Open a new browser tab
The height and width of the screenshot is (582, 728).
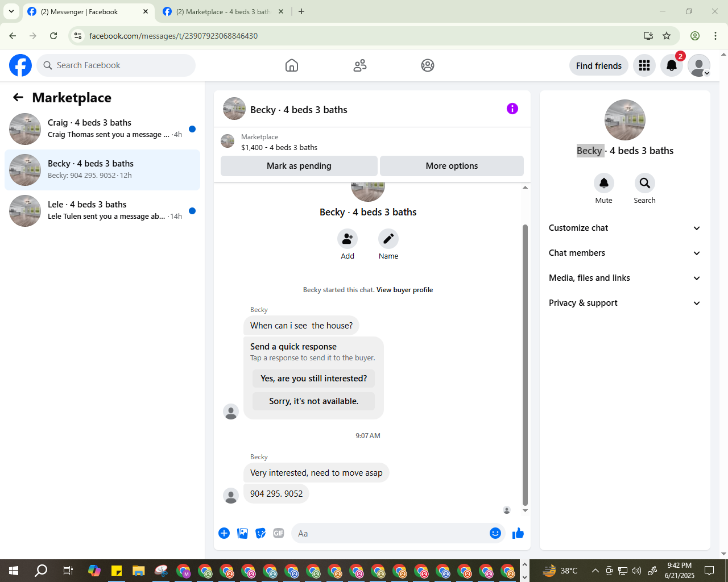(x=301, y=11)
